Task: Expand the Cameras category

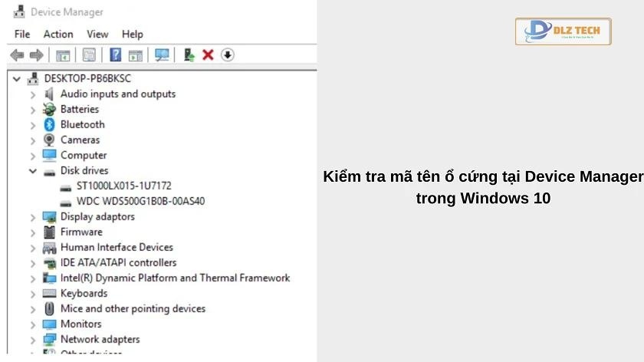Action: (33, 141)
